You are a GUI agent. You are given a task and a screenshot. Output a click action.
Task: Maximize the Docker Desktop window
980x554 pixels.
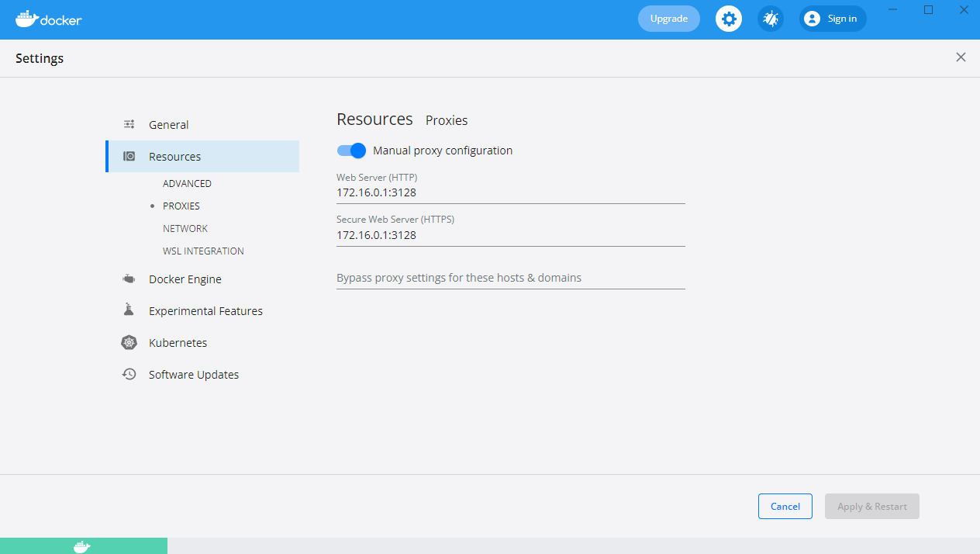click(x=928, y=9)
